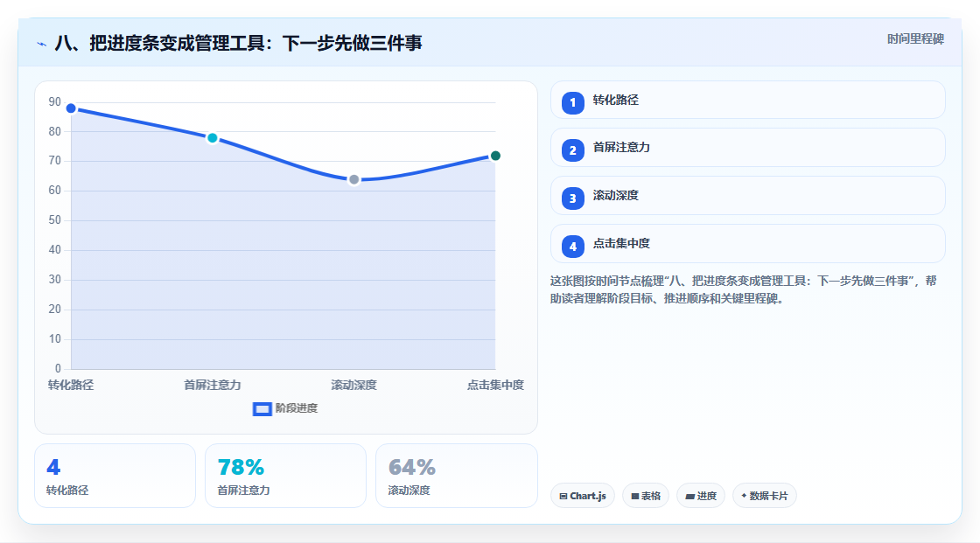Click the numbered badge 1 for 转化路径
The image size is (980, 543).
tap(572, 102)
